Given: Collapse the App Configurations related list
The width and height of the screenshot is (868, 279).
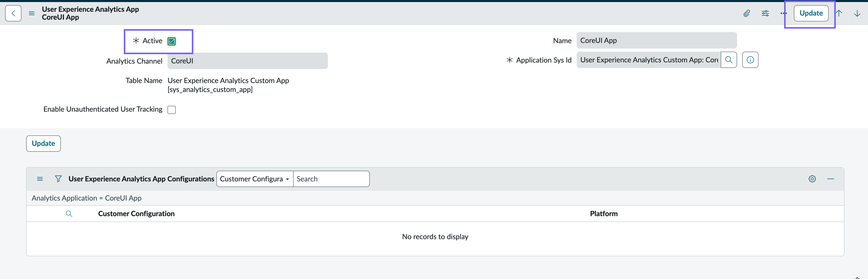Looking at the screenshot, I should click(x=831, y=179).
